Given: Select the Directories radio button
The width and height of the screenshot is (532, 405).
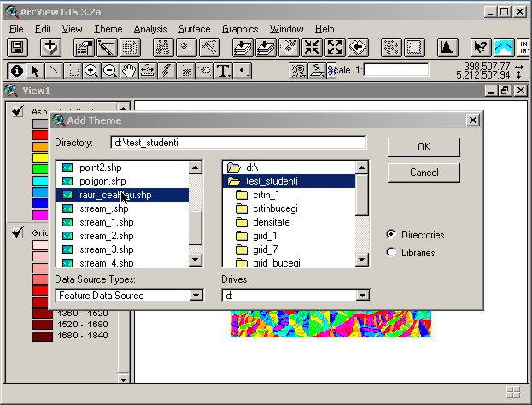Looking at the screenshot, I should [x=391, y=234].
